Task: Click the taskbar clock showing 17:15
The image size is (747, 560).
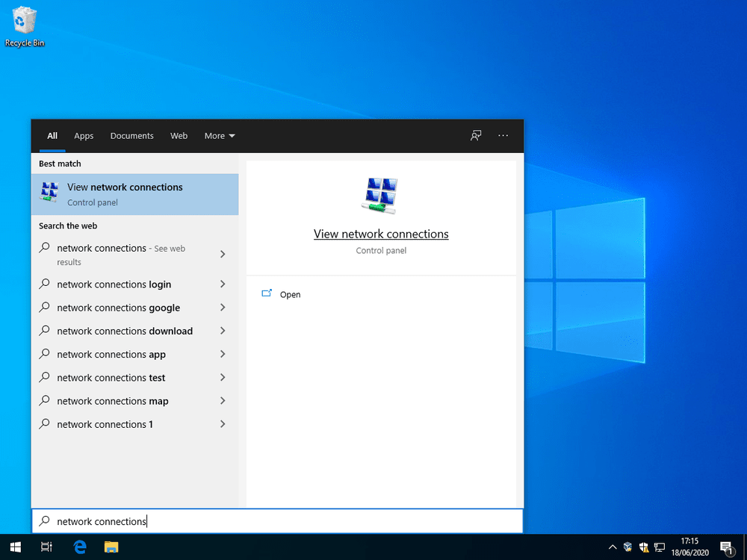Action: (689, 547)
